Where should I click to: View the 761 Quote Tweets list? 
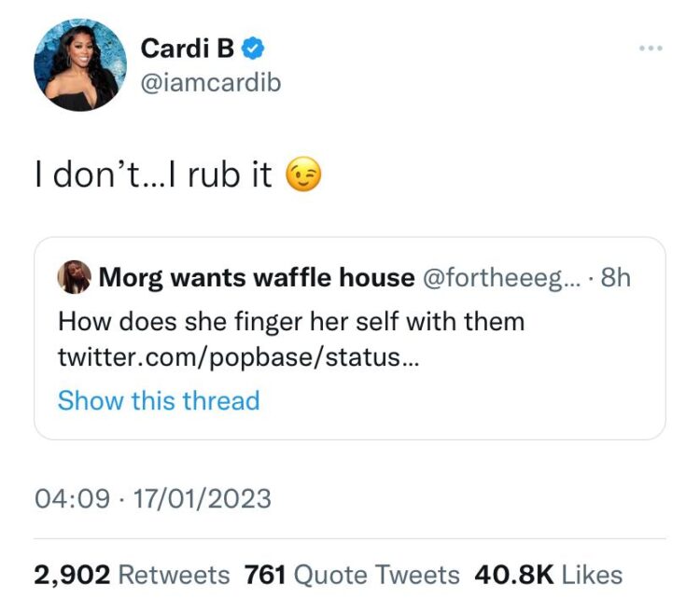click(352, 575)
